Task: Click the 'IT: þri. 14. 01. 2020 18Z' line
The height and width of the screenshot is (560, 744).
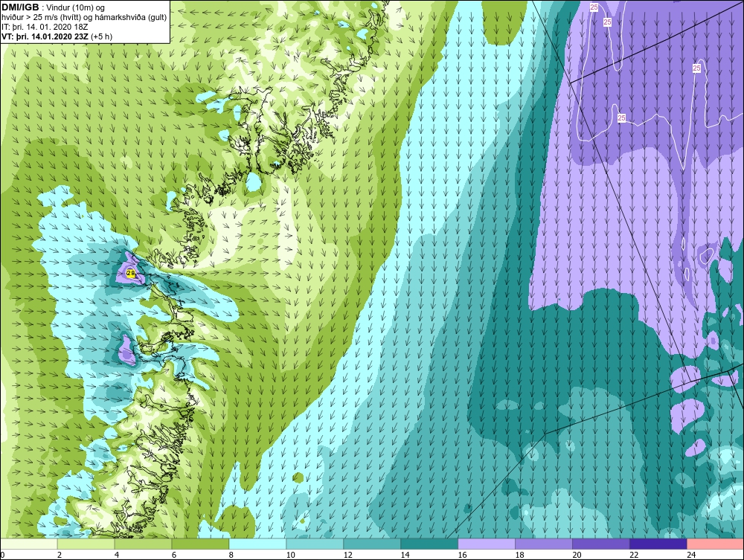Action: [x=45, y=27]
